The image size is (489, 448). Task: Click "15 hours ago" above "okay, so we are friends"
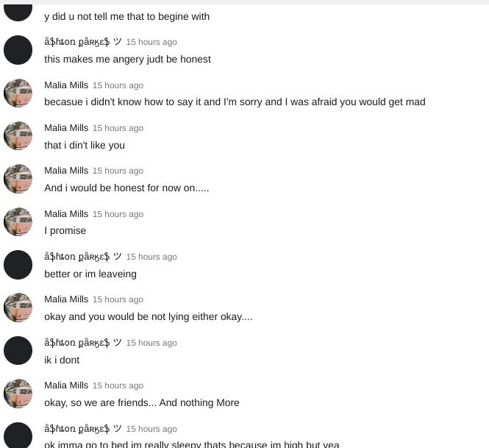tap(118, 385)
